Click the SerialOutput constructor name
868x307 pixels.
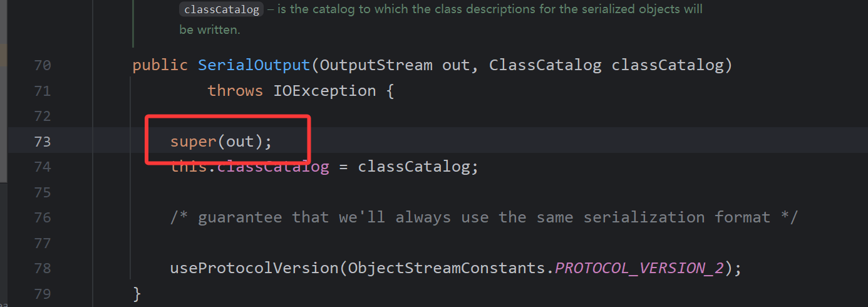[254, 65]
